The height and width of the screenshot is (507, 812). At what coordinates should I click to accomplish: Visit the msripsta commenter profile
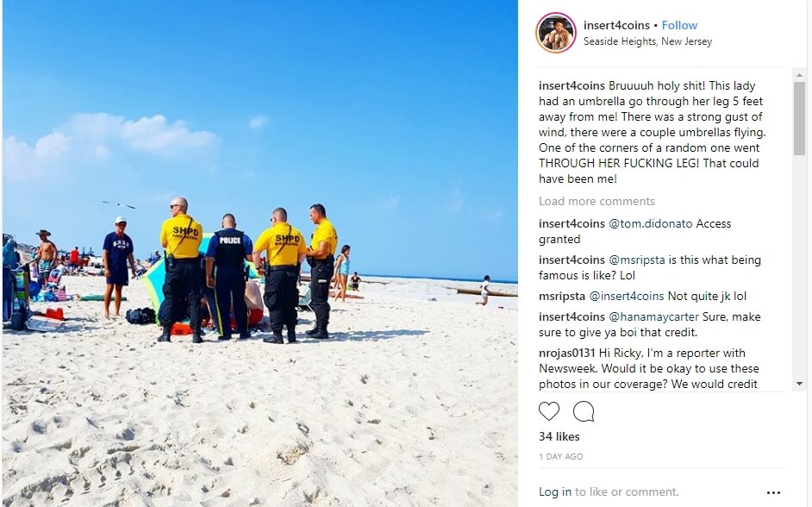(x=562, y=297)
